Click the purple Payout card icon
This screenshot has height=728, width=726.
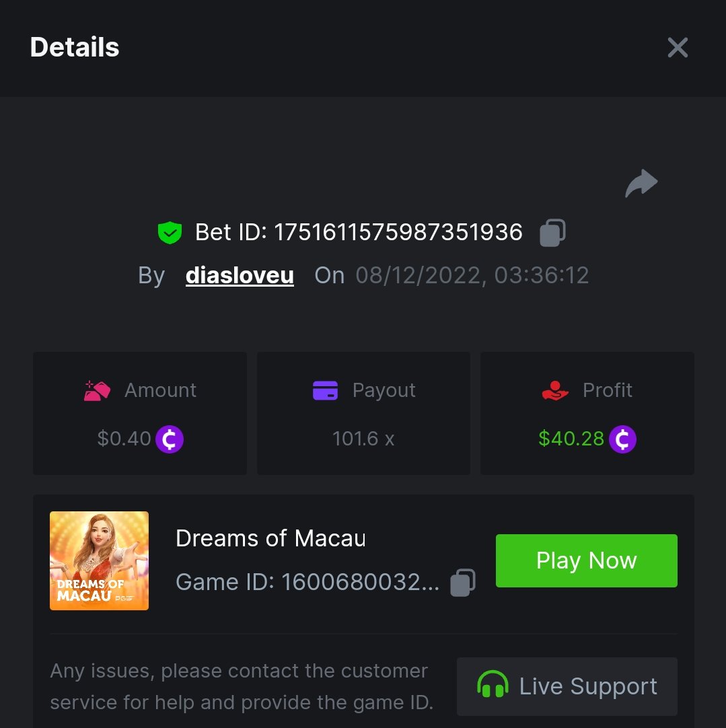coord(326,390)
